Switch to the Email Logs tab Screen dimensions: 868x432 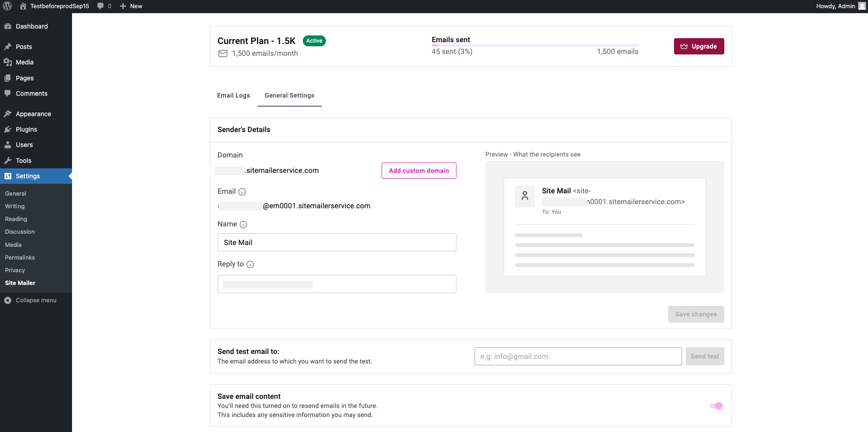click(x=233, y=95)
